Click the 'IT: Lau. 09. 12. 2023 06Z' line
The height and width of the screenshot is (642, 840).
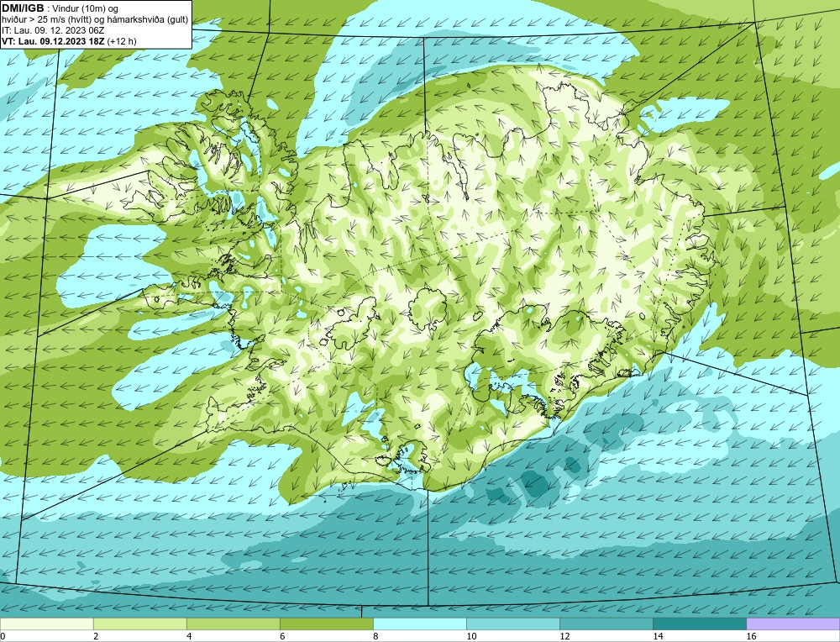click(53, 30)
